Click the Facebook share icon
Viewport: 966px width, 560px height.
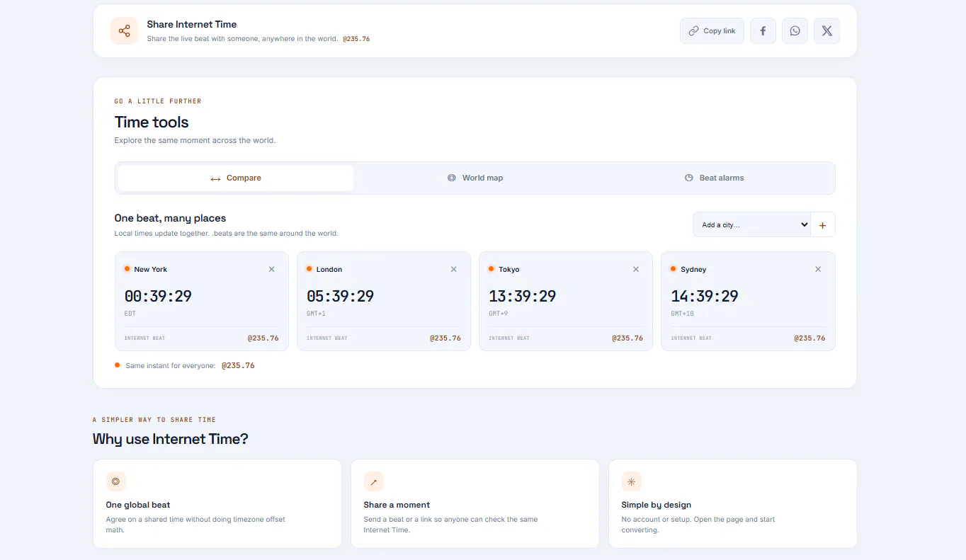763,31
